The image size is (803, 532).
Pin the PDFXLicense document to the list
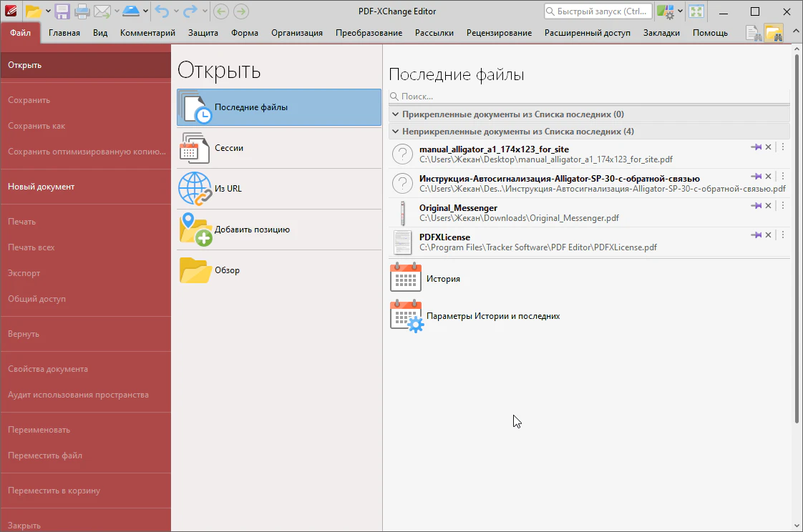756,235
